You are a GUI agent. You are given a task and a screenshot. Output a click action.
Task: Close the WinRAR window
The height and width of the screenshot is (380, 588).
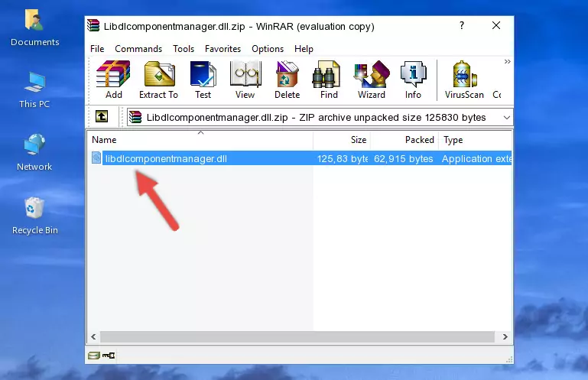(496, 25)
